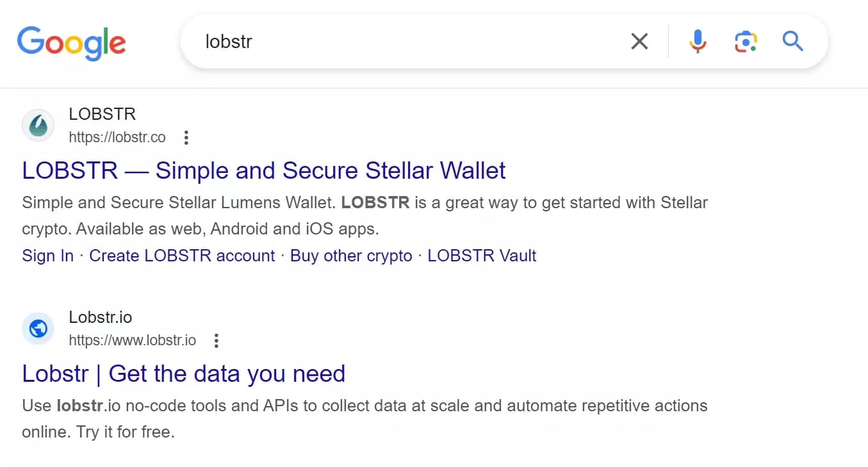Open the Buy other crypto sitelink
Screen dimensions: 868x467
tap(351, 255)
